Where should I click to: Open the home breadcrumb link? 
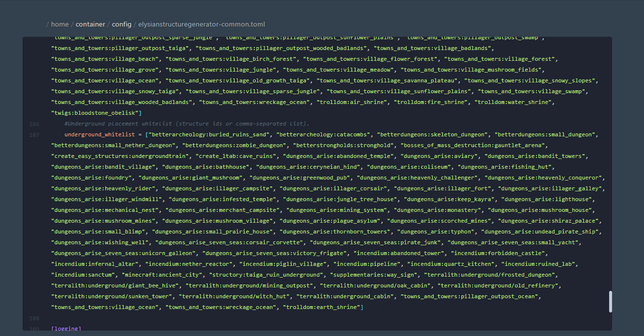click(x=60, y=24)
